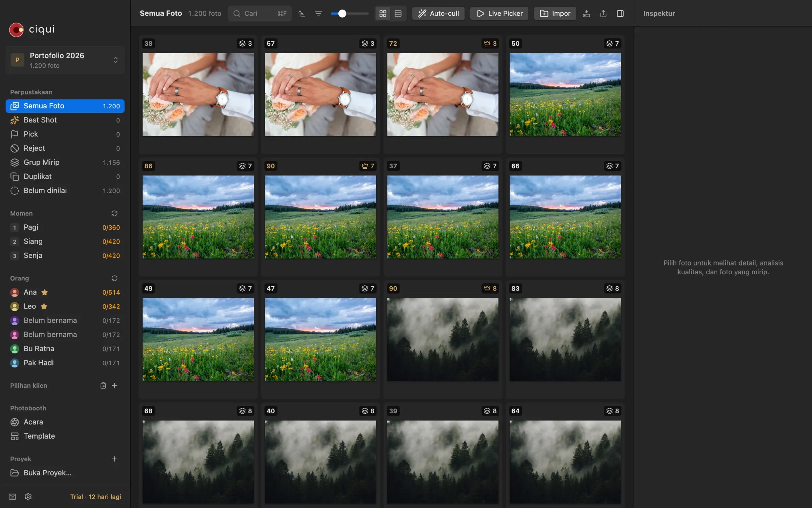The height and width of the screenshot is (508, 812).
Task: Expand the Portofolio 2026 project switcher
Action: pyautogui.click(x=65, y=60)
